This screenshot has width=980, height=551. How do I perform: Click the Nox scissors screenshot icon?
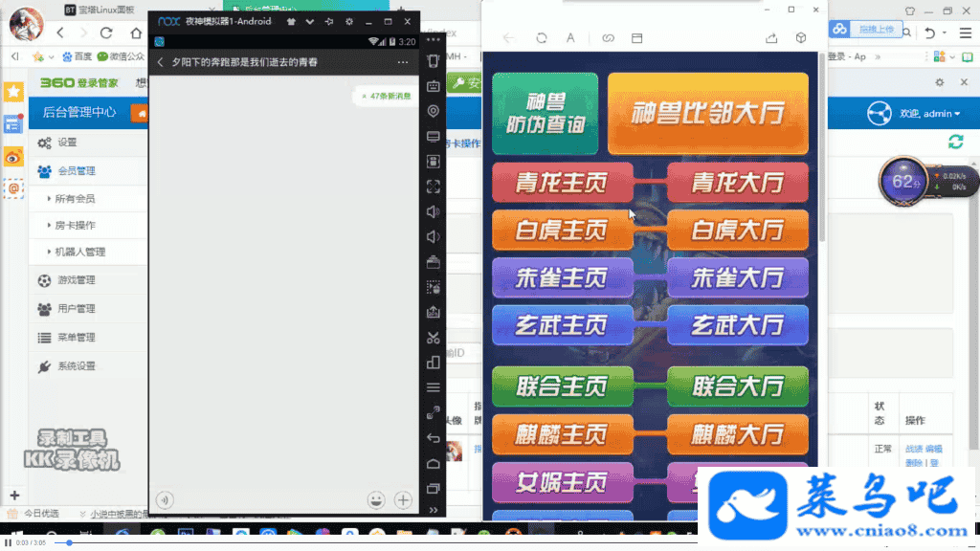pyautogui.click(x=433, y=337)
